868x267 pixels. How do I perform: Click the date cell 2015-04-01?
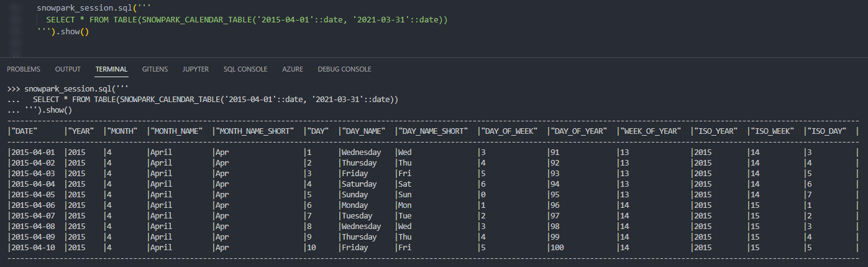[33, 152]
